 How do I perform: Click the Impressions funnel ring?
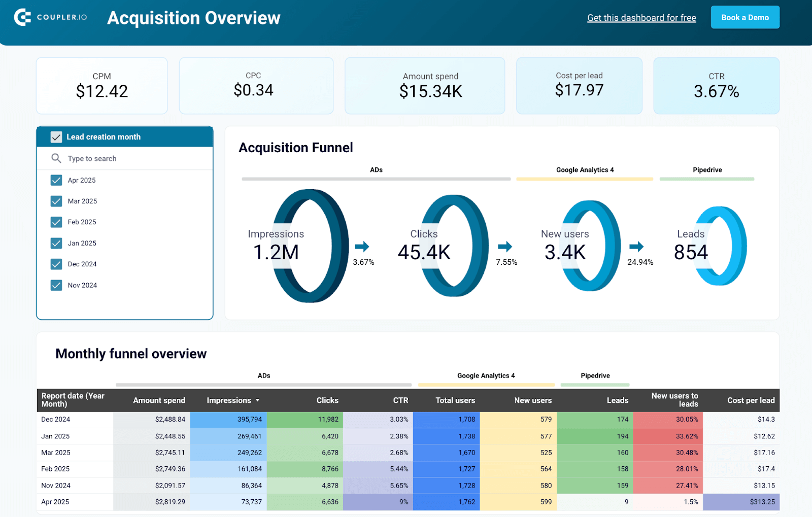[310, 246]
